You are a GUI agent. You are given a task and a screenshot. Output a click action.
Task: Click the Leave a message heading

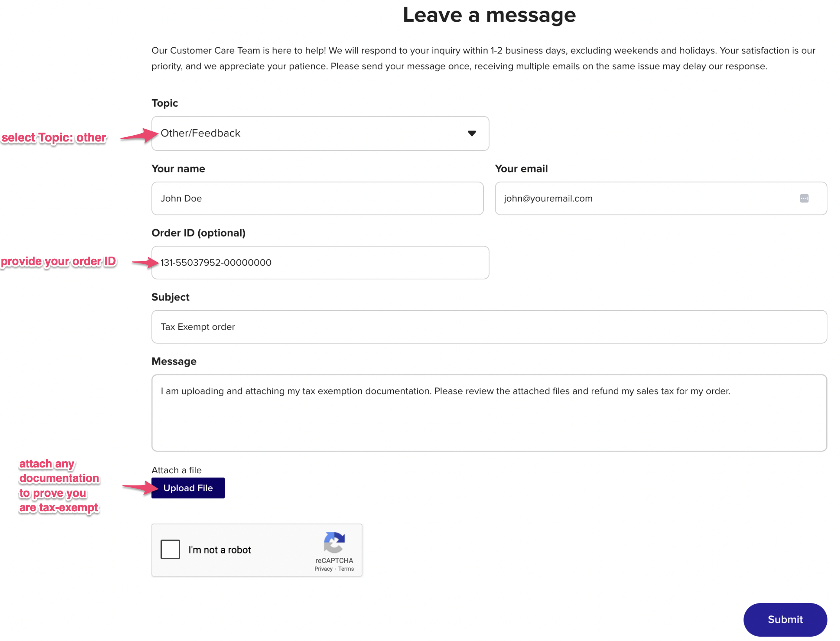(x=489, y=15)
